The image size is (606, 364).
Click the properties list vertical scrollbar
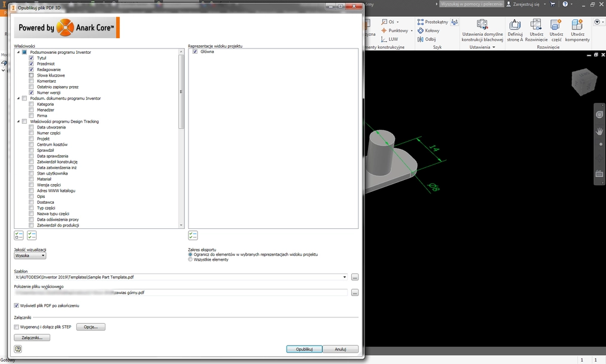(181, 90)
